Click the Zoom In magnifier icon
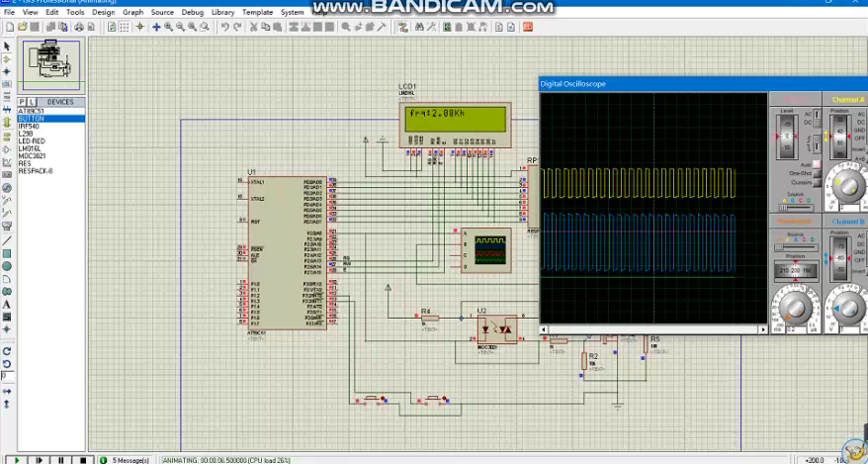Screen dimensions: 868x464 point(168,27)
